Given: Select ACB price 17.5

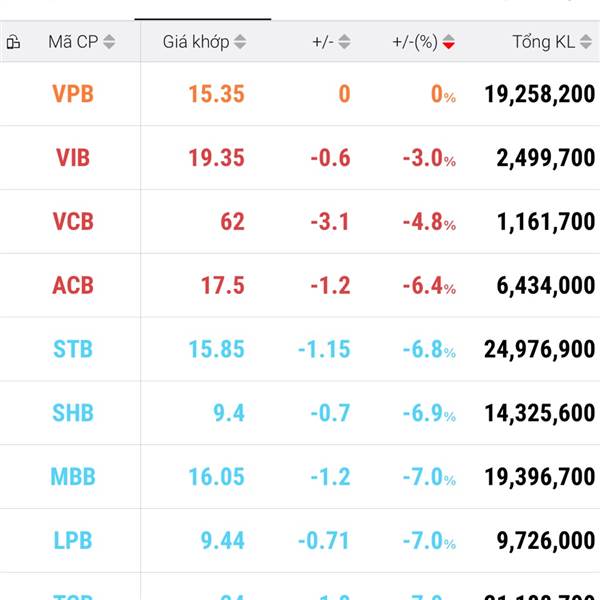Looking at the screenshot, I should coord(223,285).
